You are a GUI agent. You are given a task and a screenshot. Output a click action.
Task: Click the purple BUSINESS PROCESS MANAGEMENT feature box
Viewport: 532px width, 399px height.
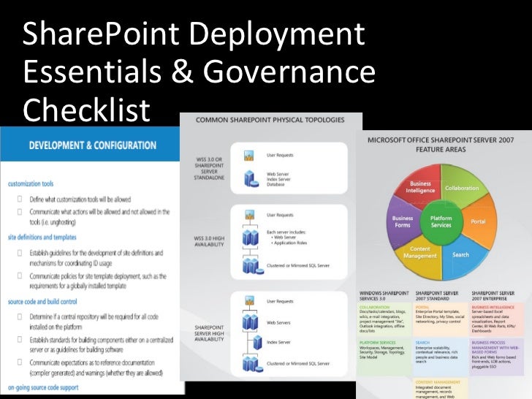pyautogui.click(x=497, y=357)
